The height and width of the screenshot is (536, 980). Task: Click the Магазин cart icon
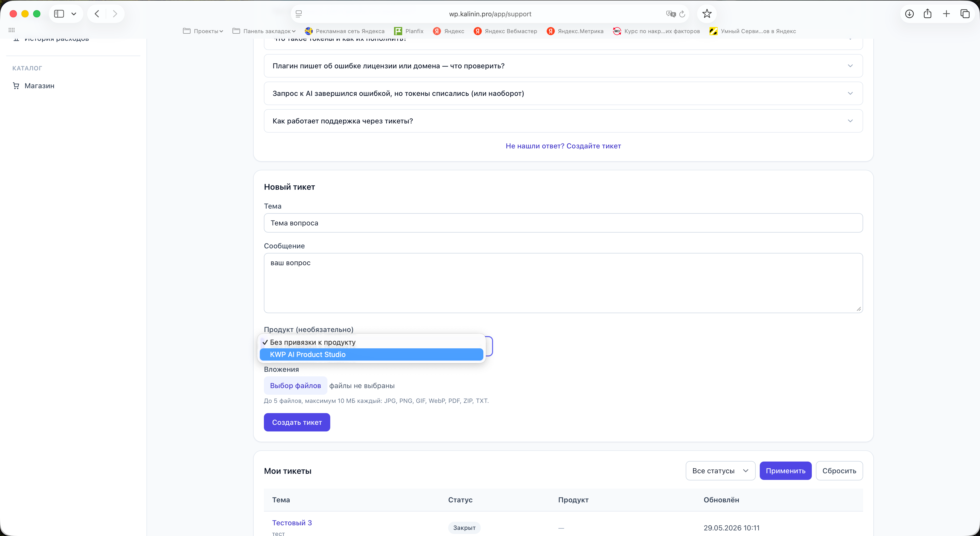click(16, 86)
